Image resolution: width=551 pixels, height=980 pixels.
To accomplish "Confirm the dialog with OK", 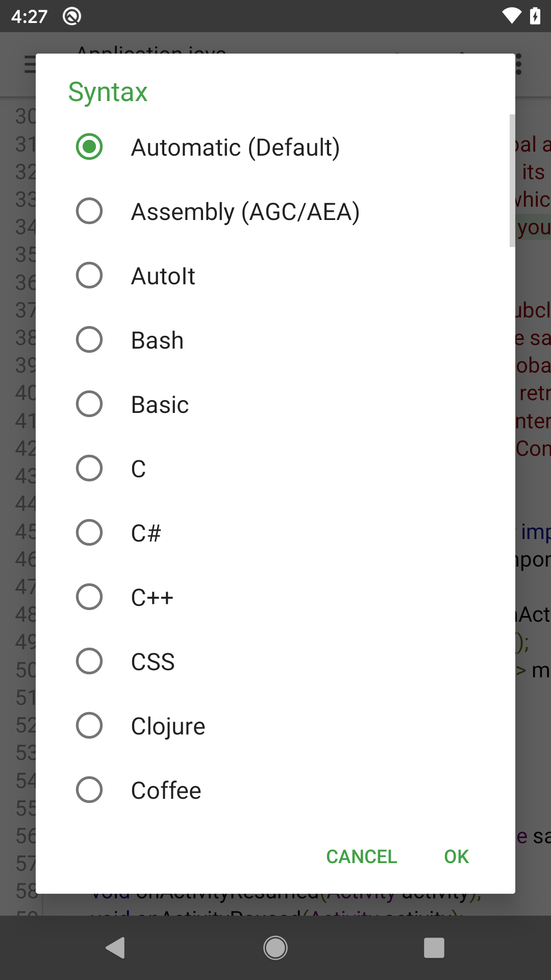I will [456, 856].
